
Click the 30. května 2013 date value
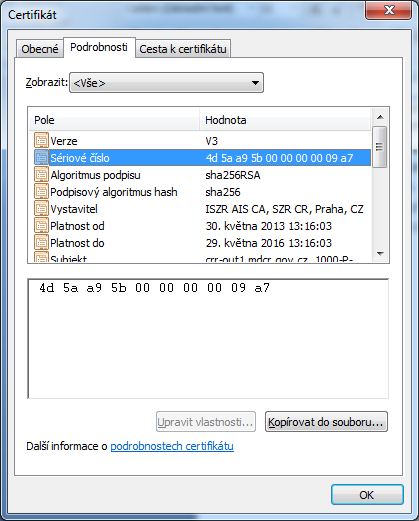pos(269,226)
